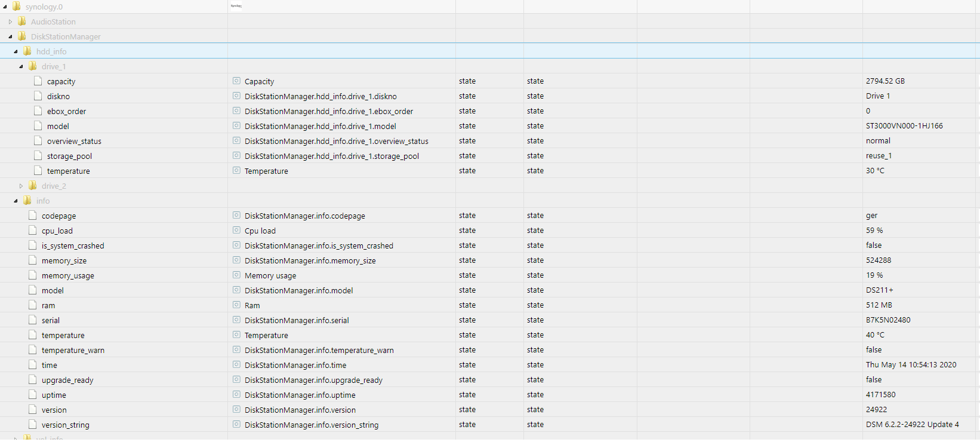Click the file icon beside diskno
980x442 pixels.
[38, 96]
